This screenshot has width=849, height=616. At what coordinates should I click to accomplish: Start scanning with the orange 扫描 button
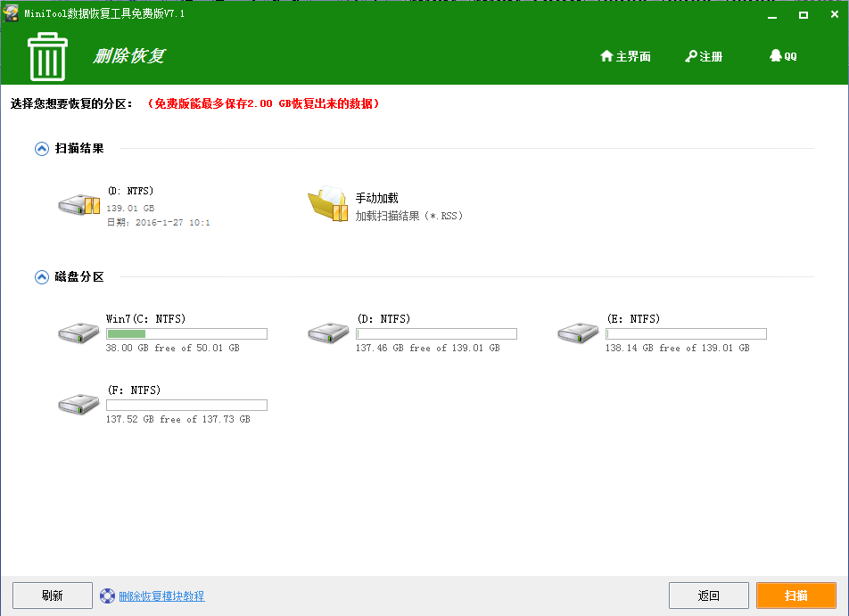[796, 596]
